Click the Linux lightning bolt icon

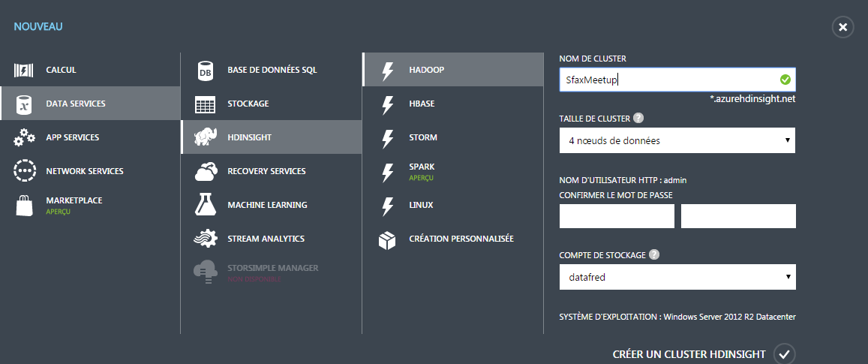(388, 206)
